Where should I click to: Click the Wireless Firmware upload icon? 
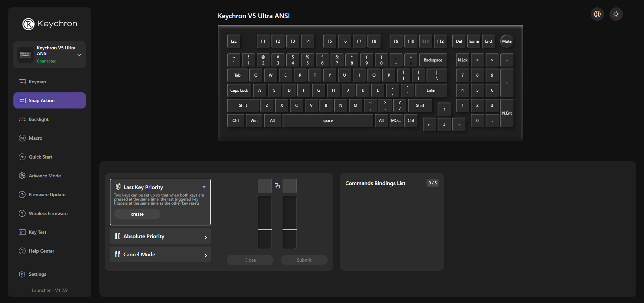pyautogui.click(x=22, y=213)
